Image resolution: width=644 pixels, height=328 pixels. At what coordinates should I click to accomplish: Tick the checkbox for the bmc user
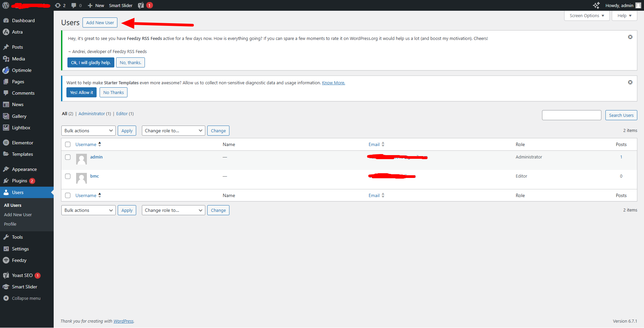point(68,176)
